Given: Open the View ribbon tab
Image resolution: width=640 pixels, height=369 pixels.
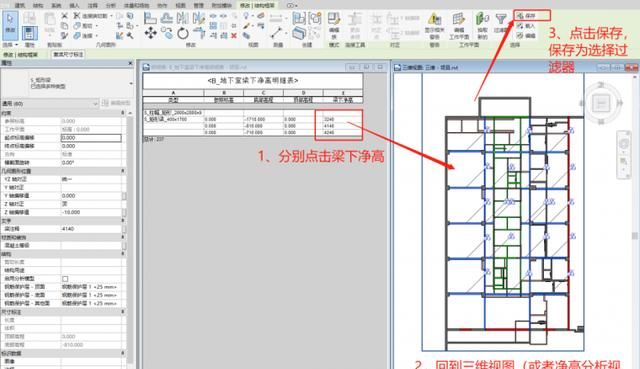Looking at the screenshot, I should 180,5.
